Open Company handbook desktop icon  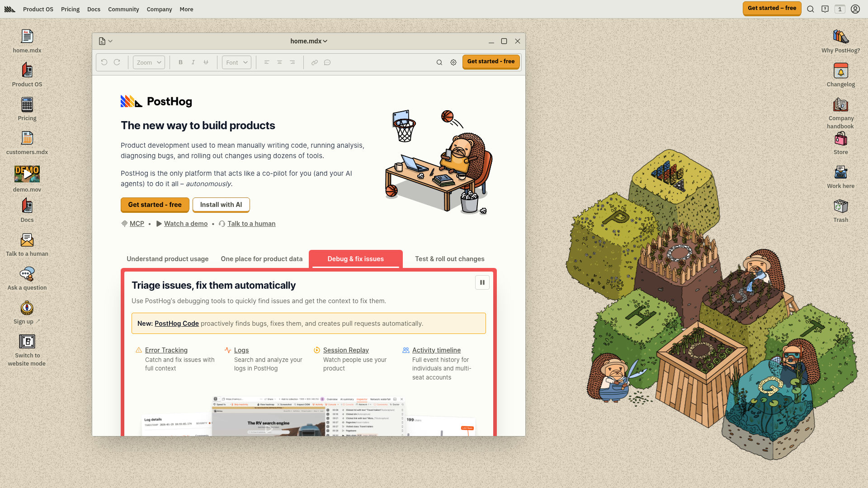[x=841, y=113]
